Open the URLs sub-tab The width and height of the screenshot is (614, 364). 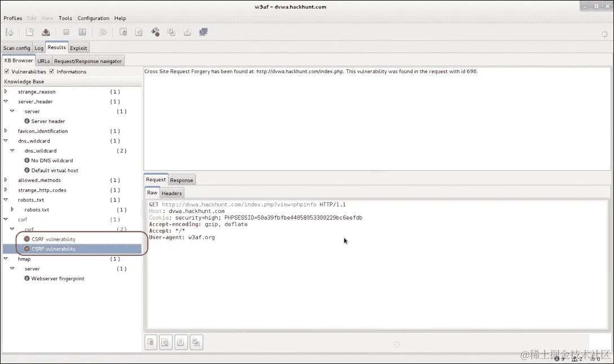43,61
